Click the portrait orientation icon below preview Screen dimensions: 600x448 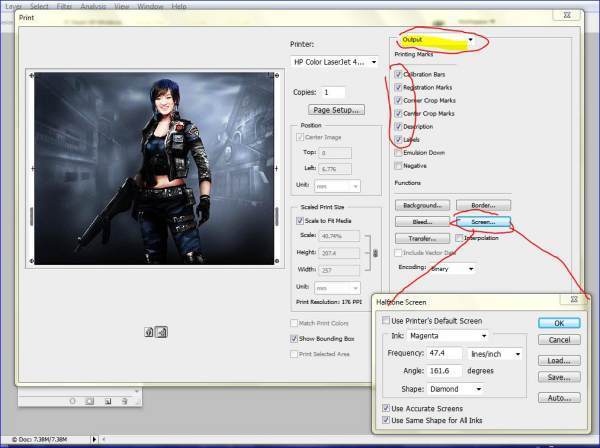149,332
